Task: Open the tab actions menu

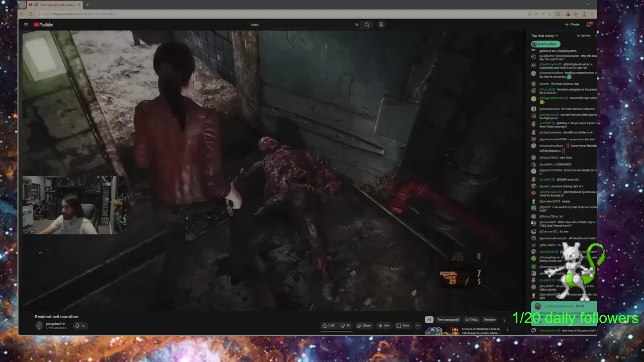Action: click(22, 5)
